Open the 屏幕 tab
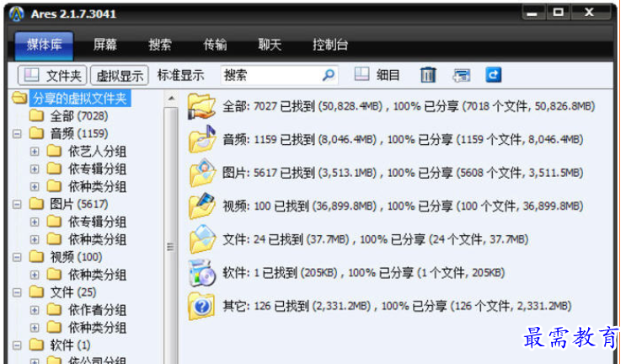This screenshot has height=364, width=626. [105, 45]
